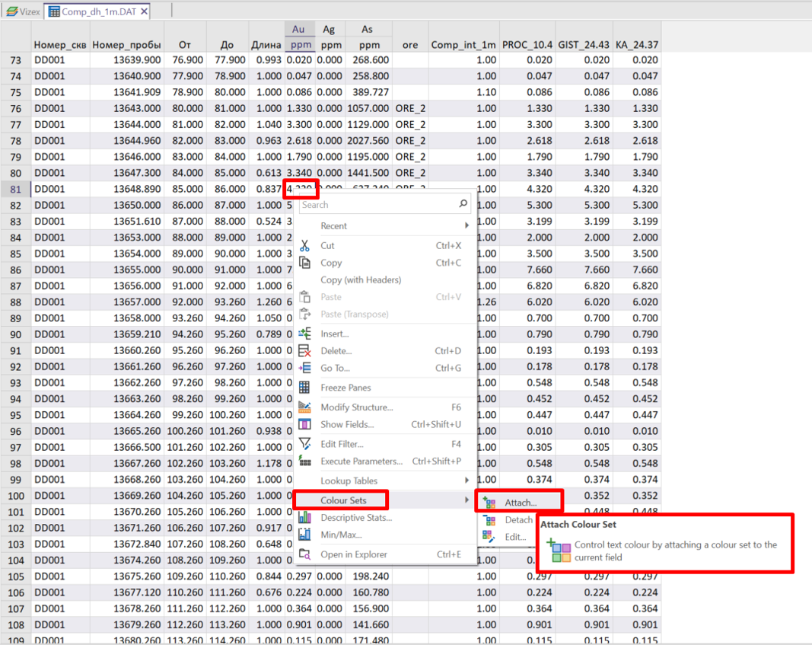Click the search magnifier icon in menu

pos(463,204)
